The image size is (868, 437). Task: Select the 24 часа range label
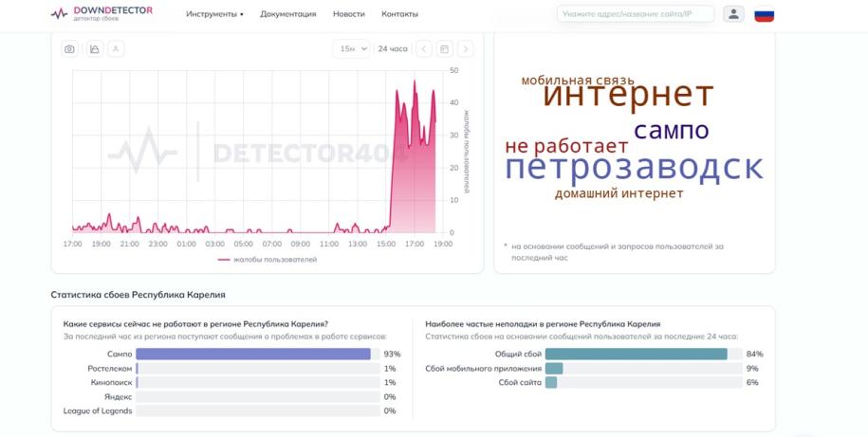click(393, 48)
